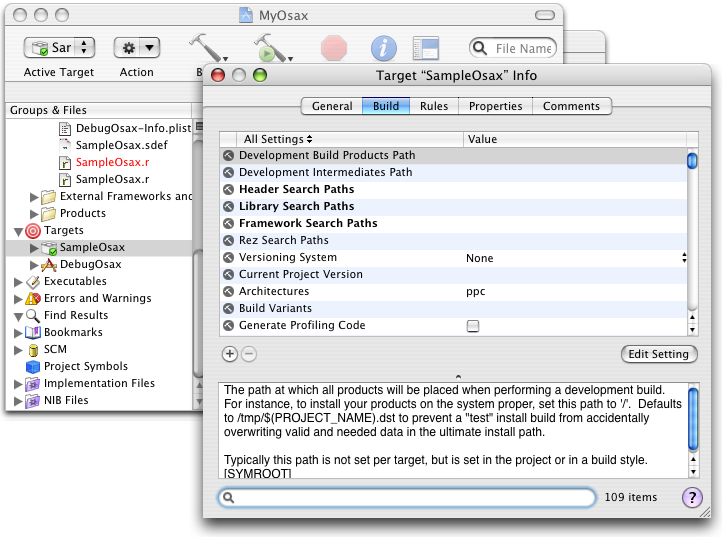Click the Project Symbols cube icon

point(33,367)
